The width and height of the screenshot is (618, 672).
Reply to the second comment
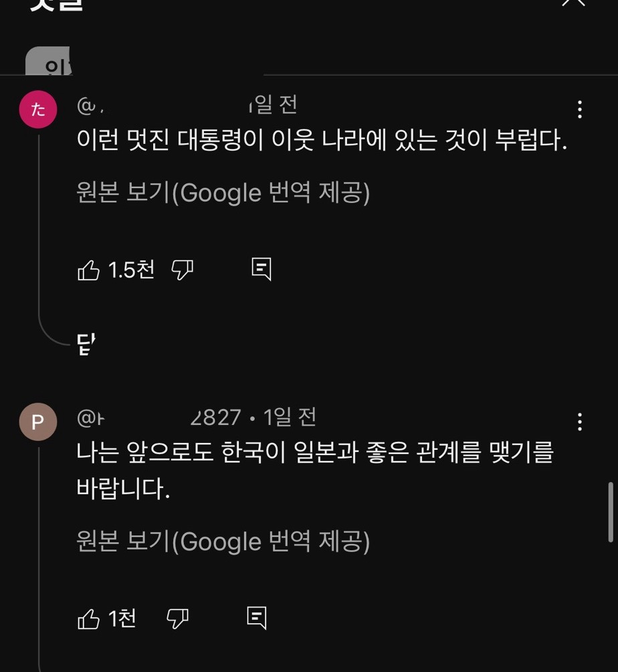pyautogui.click(x=257, y=618)
